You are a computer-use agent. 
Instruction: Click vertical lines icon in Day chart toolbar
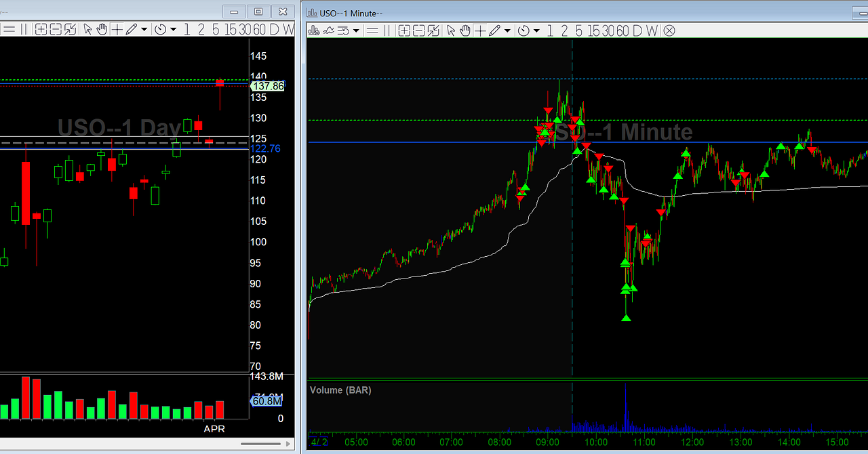pyautogui.click(x=24, y=29)
